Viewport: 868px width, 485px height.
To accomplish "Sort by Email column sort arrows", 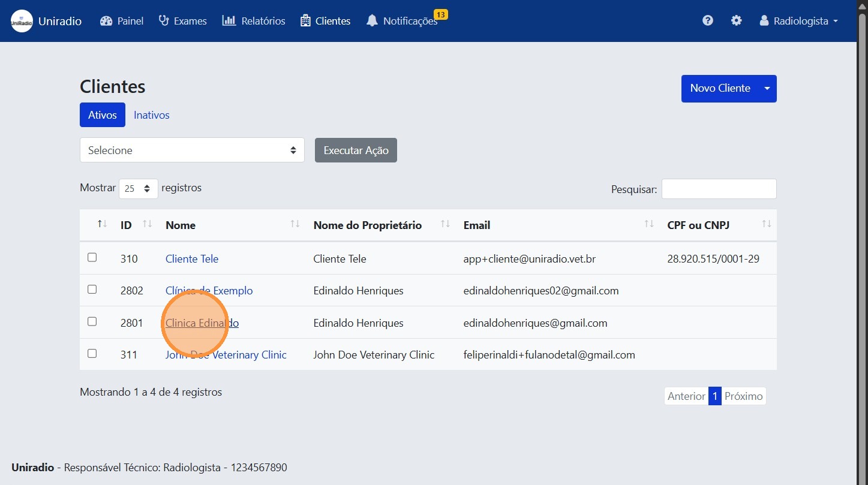I will coord(649,224).
